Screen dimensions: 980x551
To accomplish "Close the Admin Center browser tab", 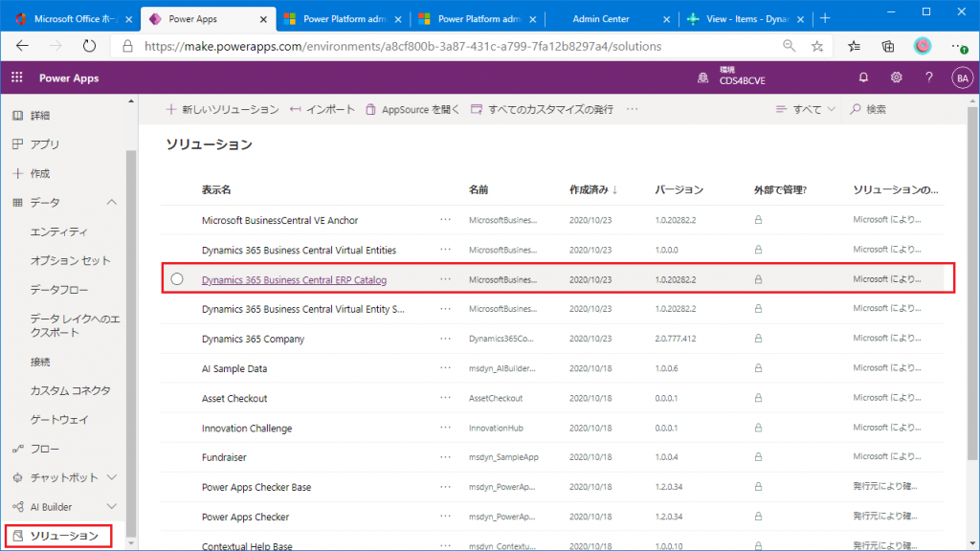I will pos(666,19).
